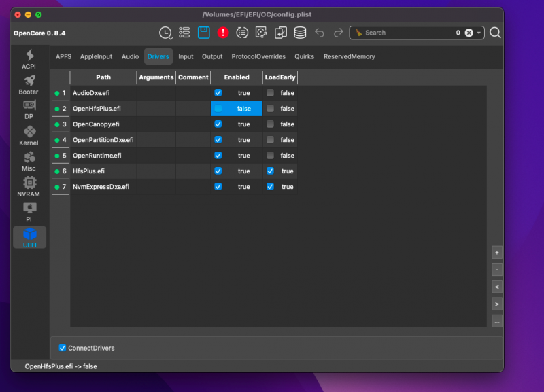Click the plus button to add driver
Image resolution: width=544 pixels, height=392 pixels.
tap(497, 252)
